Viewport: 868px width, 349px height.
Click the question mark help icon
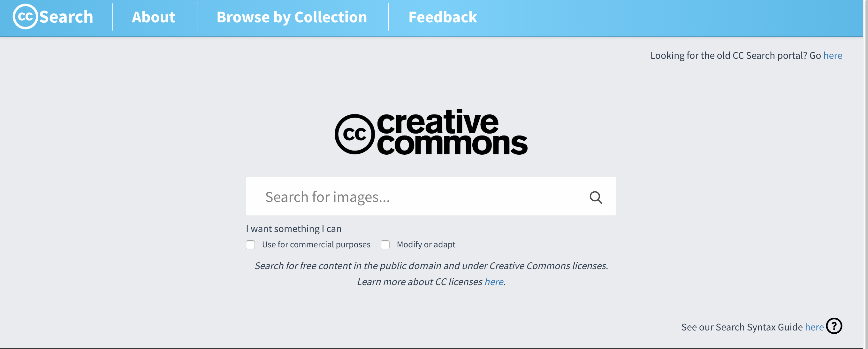[834, 326]
